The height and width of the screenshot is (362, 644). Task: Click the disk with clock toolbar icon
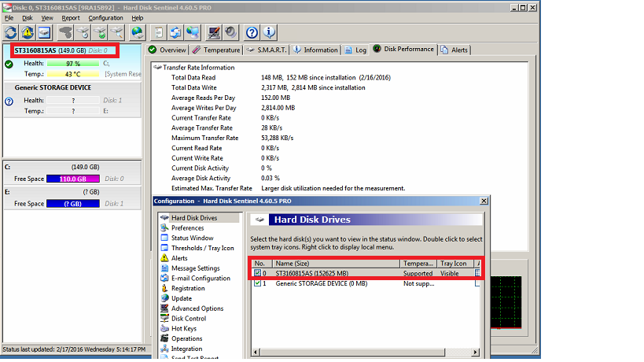83,32
